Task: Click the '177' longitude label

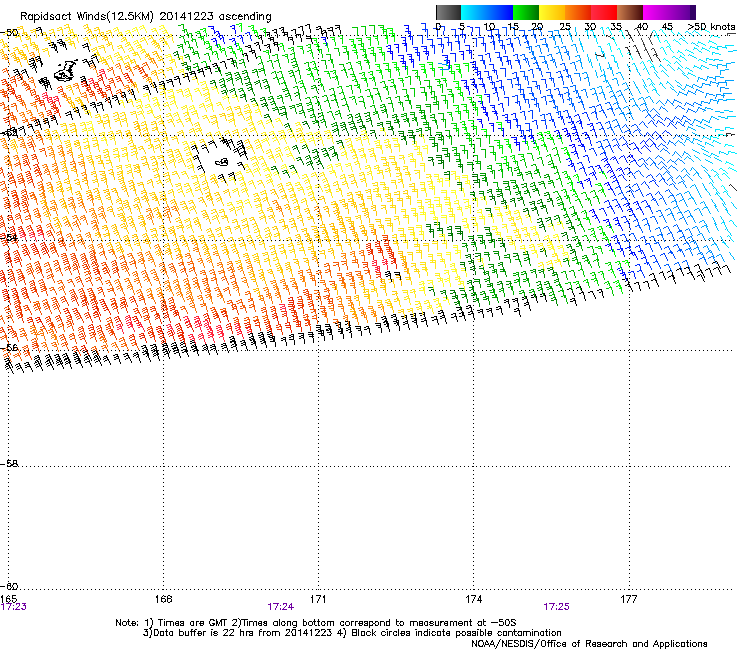Action: pos(629,599)
